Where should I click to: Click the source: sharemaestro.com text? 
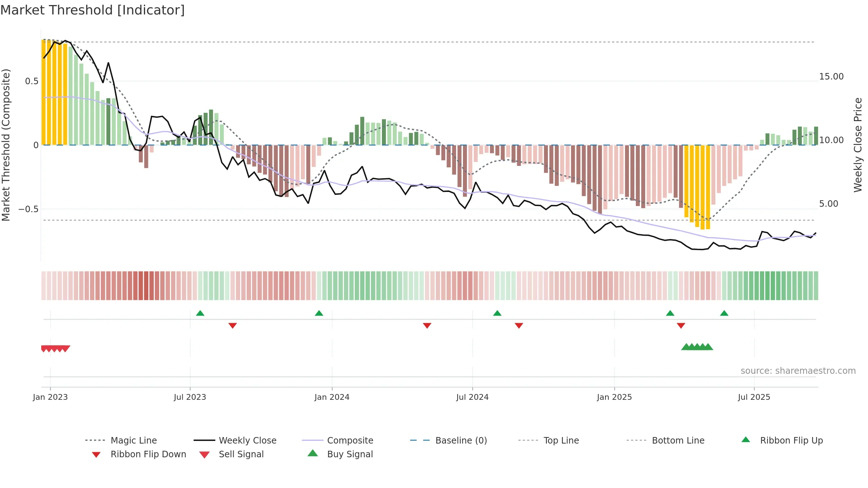pos(798,371)
